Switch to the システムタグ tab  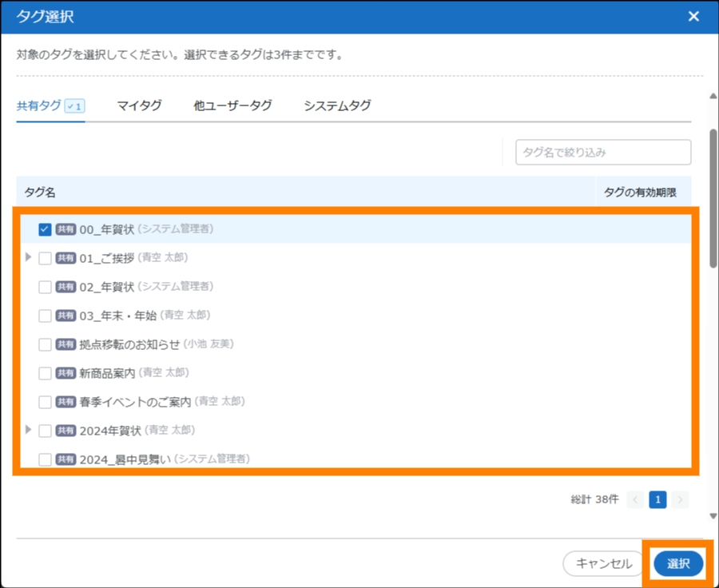click(x=337, y=105)
